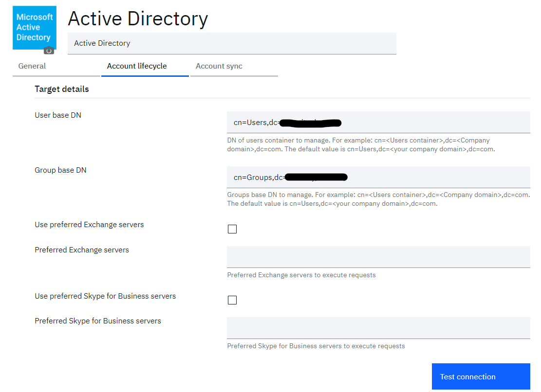Edit the Active Directory name field
The image size is (541, 392).
point(232,43)
